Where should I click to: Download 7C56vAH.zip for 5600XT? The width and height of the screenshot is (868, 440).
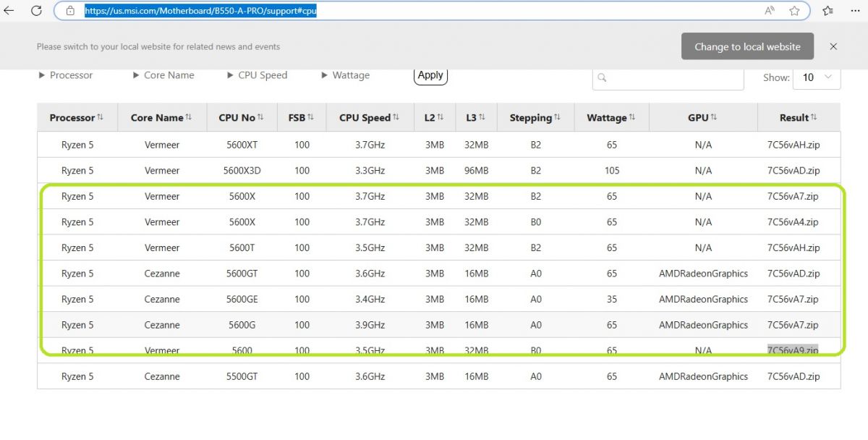(x=793, y=145)
